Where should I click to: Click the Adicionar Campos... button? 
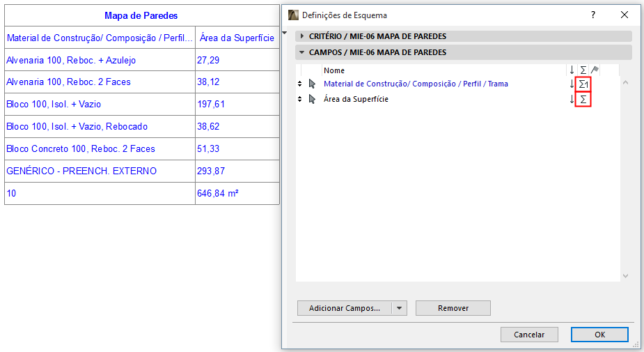click(x=345, y=308)
